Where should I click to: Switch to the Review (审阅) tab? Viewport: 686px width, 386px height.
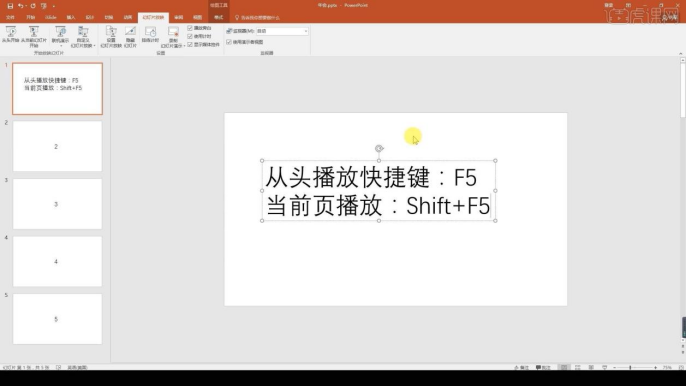[178, 18]
